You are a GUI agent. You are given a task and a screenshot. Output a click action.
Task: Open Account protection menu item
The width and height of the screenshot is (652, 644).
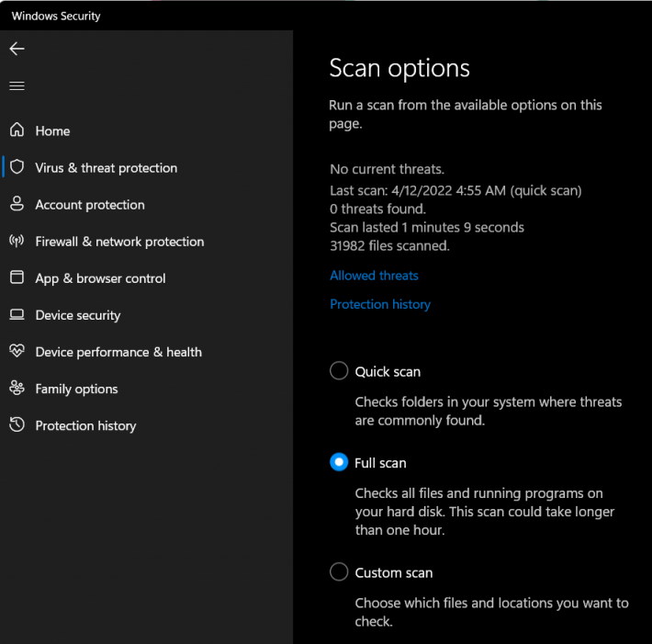point(90,205)
